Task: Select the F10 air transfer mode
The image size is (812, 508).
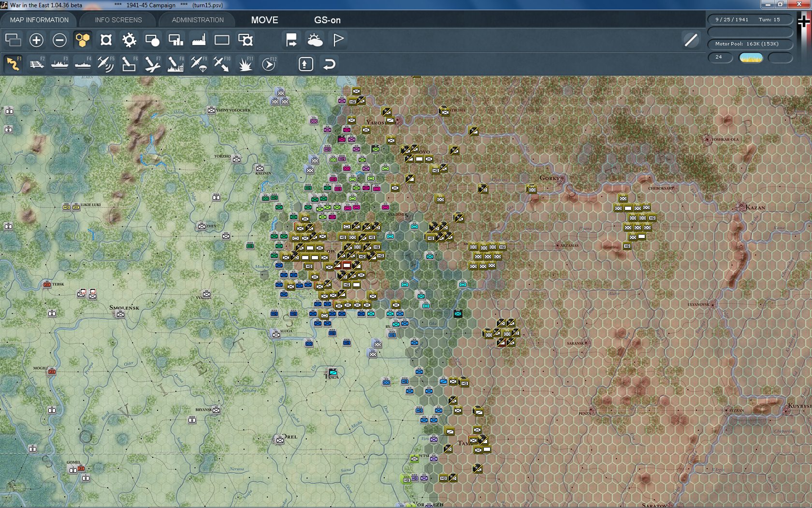Action: coord(222,64)
